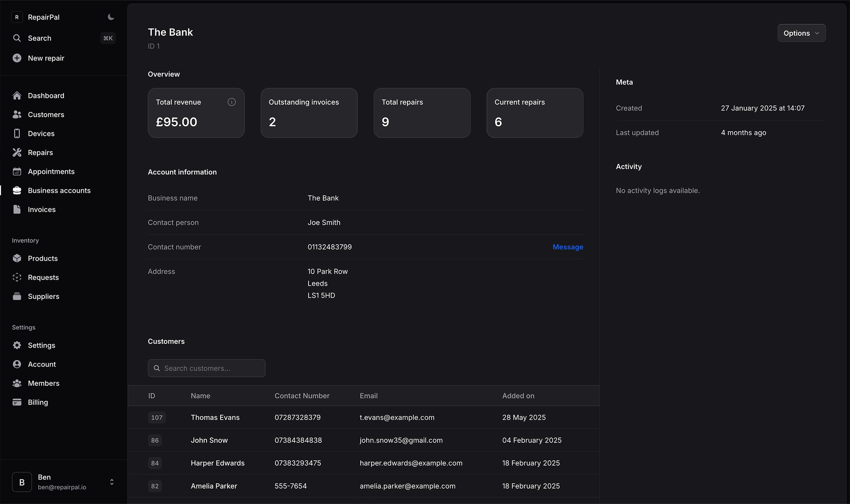
Task: Click the Settings gear icon
Action: click(17, 345)
